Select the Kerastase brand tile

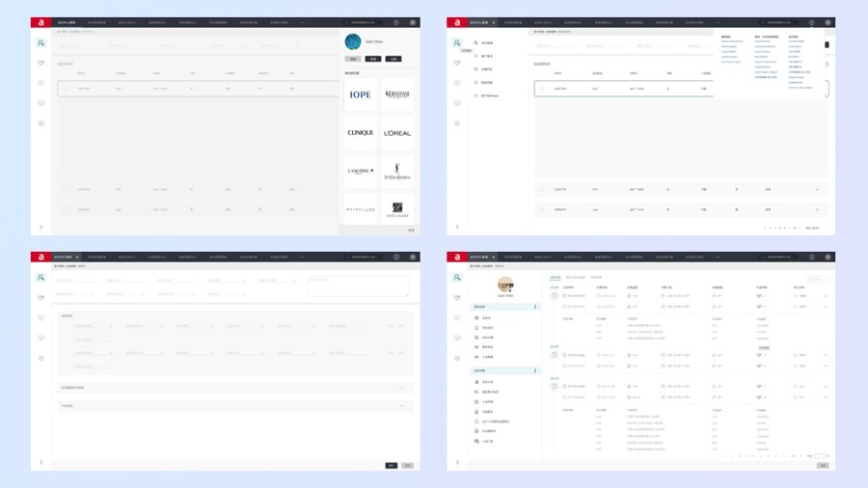click(397, 95)
